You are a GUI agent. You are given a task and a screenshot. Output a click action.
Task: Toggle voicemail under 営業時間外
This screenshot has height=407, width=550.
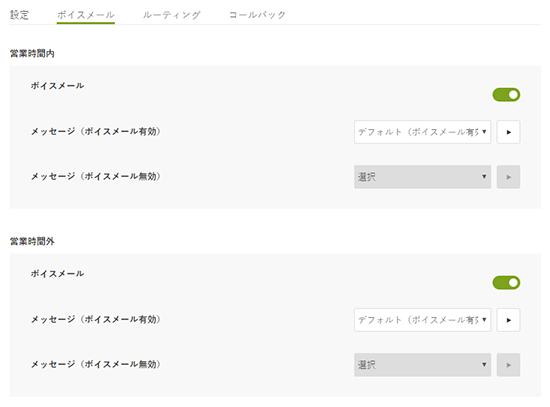click(506, 283)
